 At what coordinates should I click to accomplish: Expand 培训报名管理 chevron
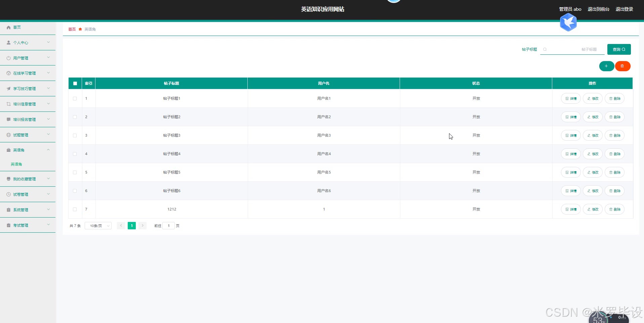[48, 119]
